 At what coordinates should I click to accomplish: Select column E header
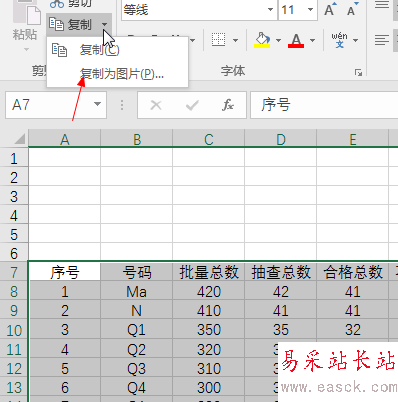click(x=353, y=139)
